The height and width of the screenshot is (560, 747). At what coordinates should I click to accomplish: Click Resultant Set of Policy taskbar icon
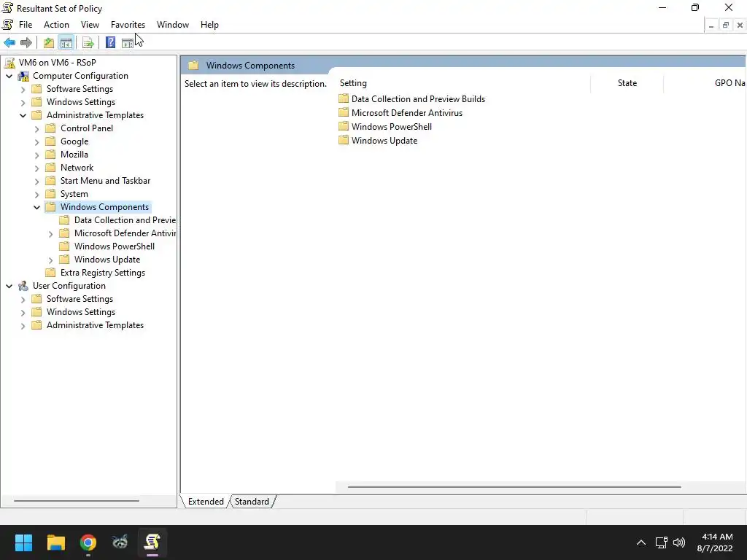[152, 542]
